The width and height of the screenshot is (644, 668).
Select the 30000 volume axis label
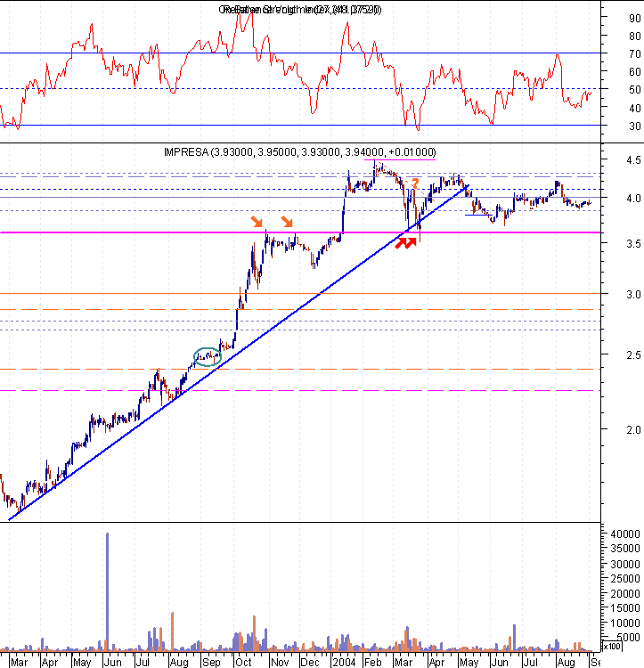(624, 565)
